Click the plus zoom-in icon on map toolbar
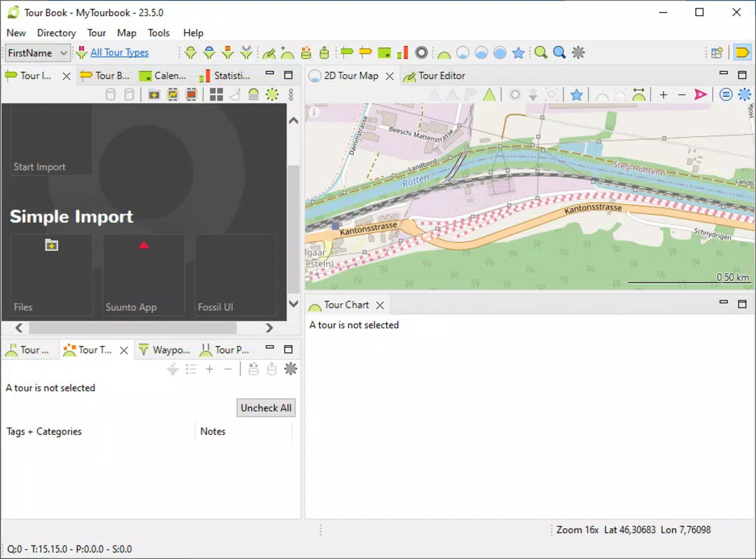The width and height of the screenshot is (756, 559). pos(664,95)
